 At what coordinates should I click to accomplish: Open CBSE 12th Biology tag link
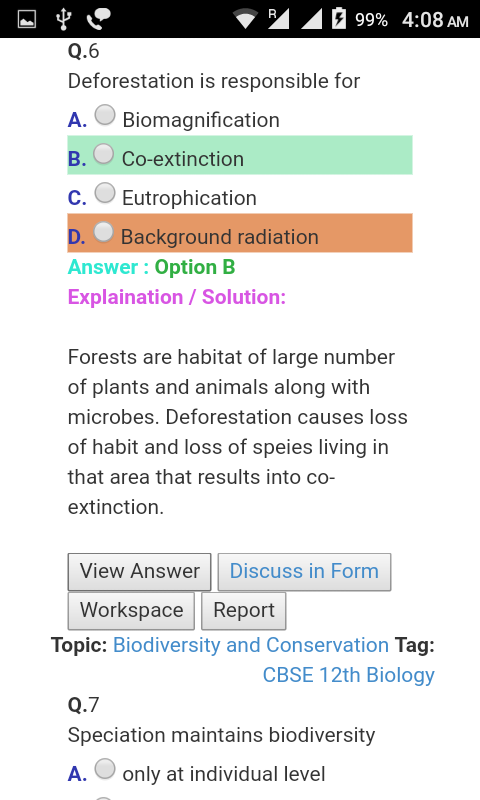click(x=348, y=675)
